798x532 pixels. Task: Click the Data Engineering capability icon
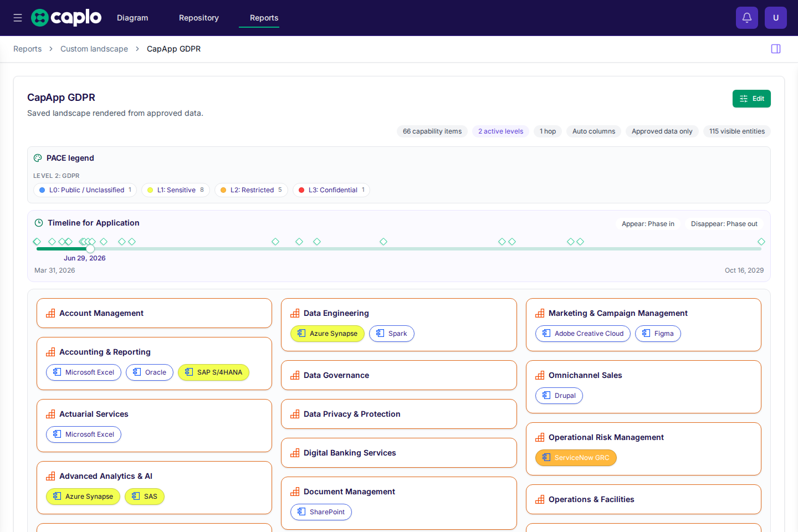coord(295,313)
